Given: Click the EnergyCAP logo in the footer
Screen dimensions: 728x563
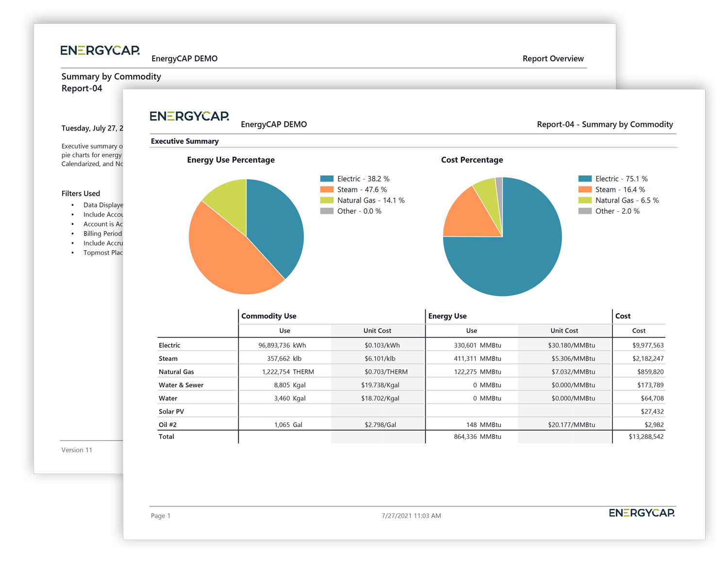Looking at the screenshot, I should coord(642,512).
